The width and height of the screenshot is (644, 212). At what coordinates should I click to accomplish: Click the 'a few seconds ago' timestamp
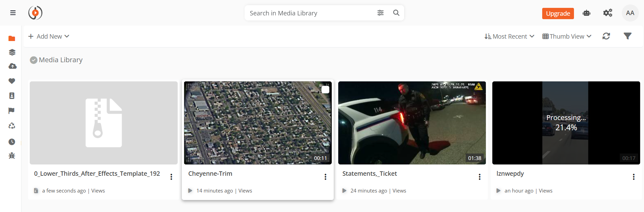(x=64, y=191)
